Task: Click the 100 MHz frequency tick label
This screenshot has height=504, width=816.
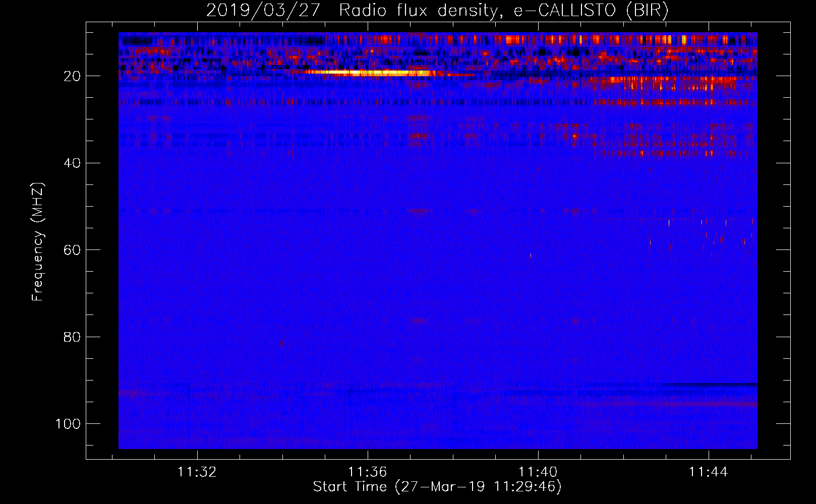Action: [x=68, y=423]
